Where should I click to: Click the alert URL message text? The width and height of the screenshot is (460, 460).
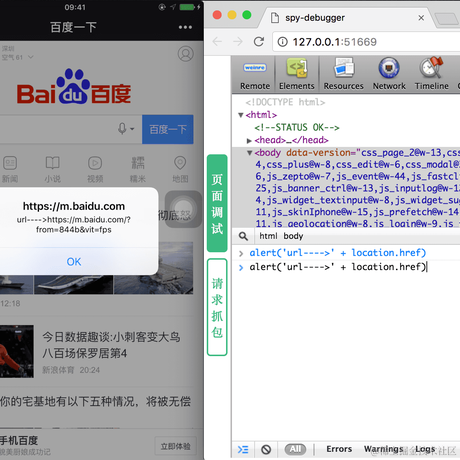pos(74,225)
